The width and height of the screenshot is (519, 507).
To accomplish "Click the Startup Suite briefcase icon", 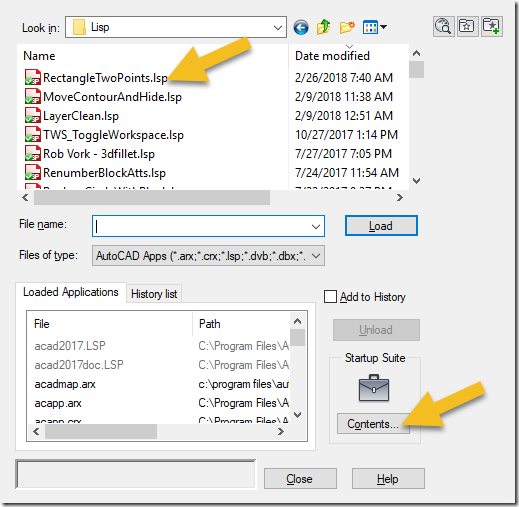I will (x=374, y=388).
